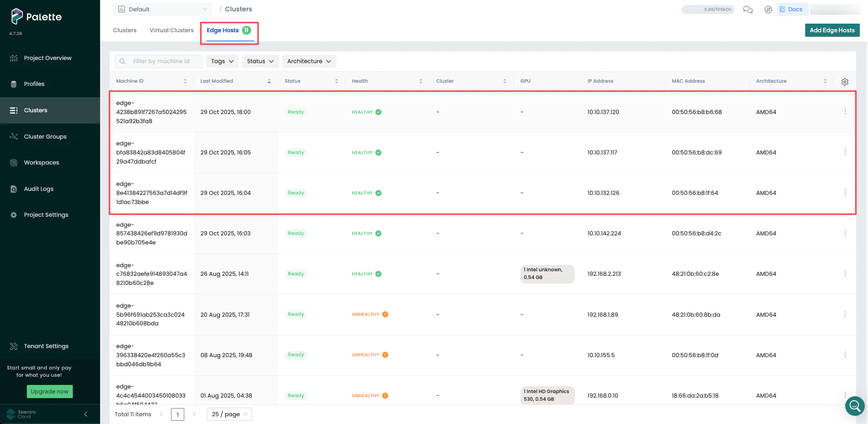
Task: Open the Audit Logs sidebar item
Action: click(x=39, y=189)
